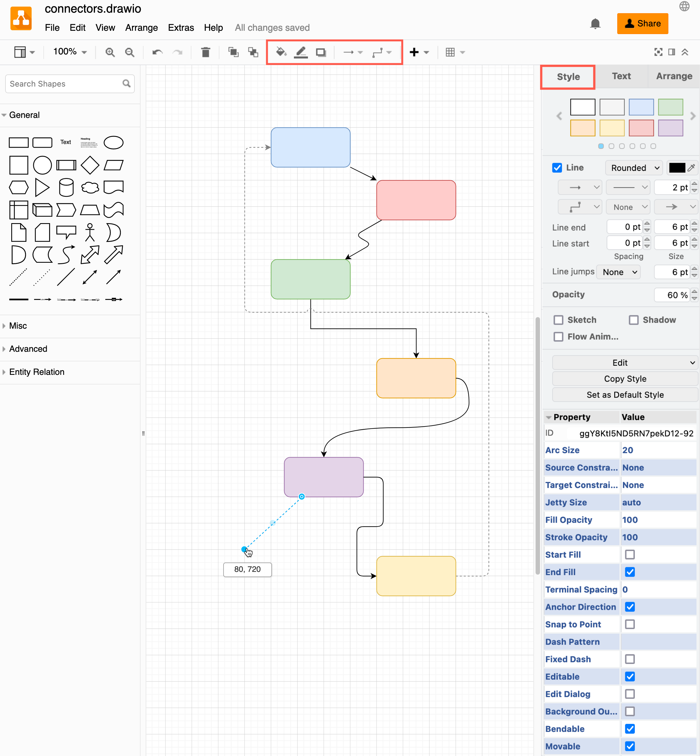Open the Rounded line style dropdown
Viewport: 700px width, 756px height.
pos(633,168)
